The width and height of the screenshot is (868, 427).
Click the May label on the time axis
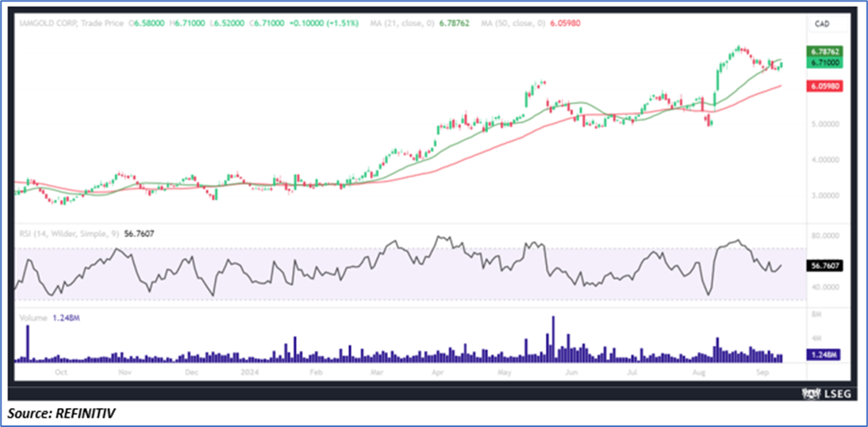click(504, 372)
